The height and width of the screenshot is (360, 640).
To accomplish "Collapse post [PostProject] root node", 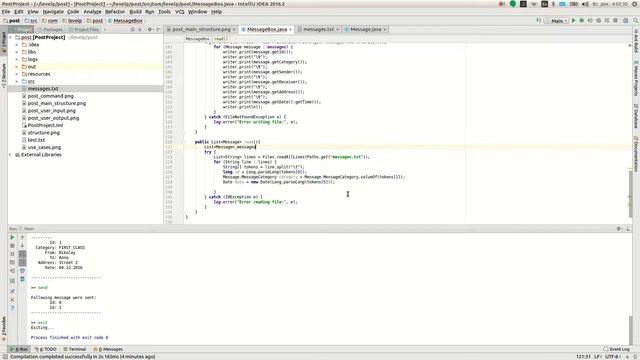I will coord(11,37).
